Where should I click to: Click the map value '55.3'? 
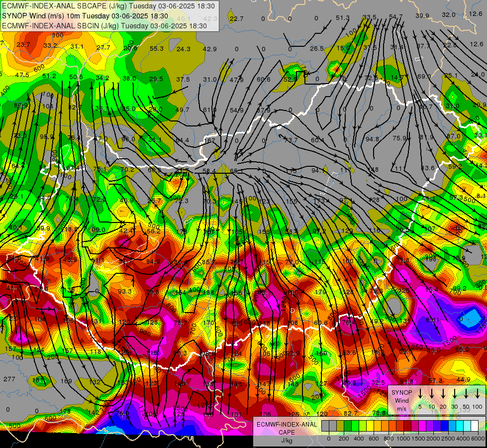tap(157, 48)
